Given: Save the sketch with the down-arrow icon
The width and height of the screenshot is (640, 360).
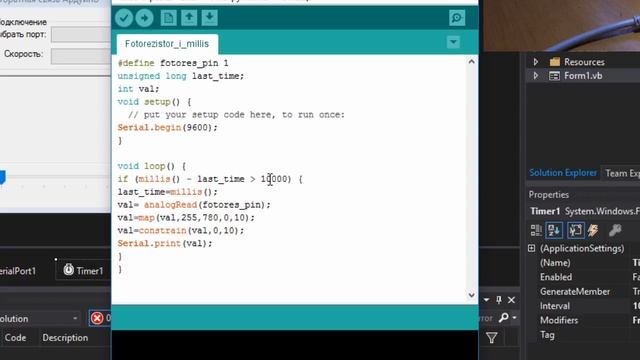Looking at the screenshot, I should click(x=209, y=18).
